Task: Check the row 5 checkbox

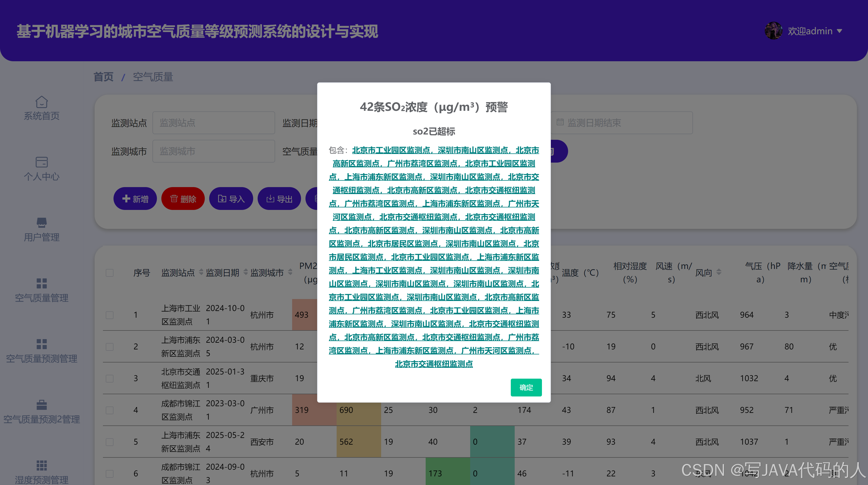Action: [x=110, y=442]
